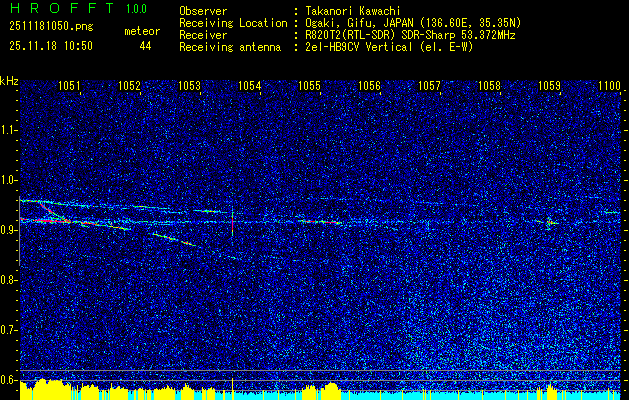Viewport: 629px width, 400px height.
Task: Select the meteor count 44
Action: pos(145,46)
